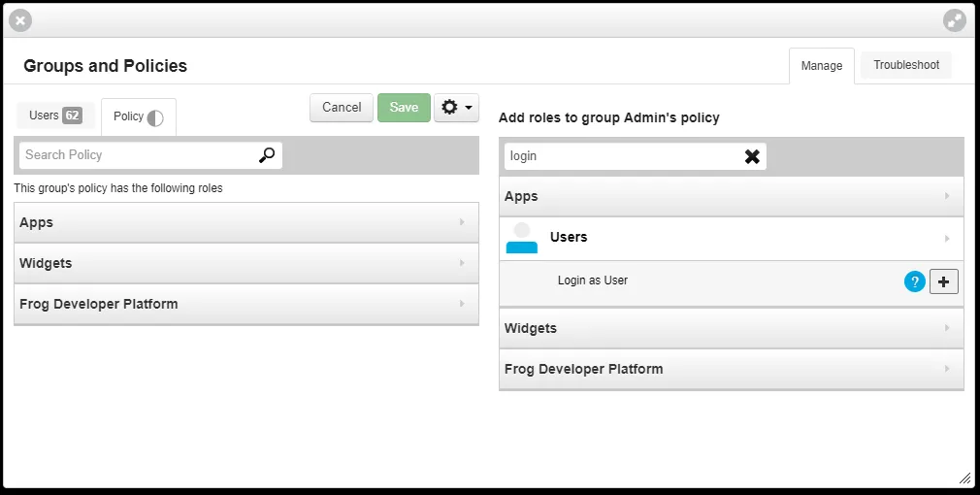Focus the Search Policy input field
The height and width of the screenshot is (495, 980).
click(138, 155)
